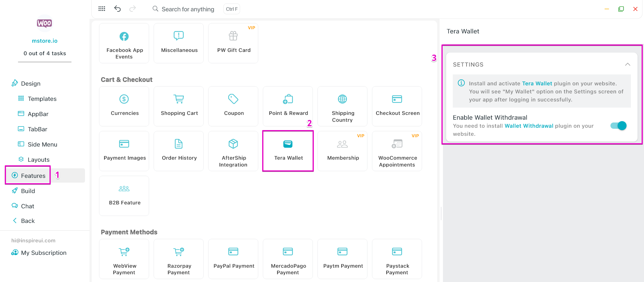The height and width of the screenshot is (282, 644).
Task: Open the PayPal Payment tile
Action: pyautogui.click(x=233, y=258)
